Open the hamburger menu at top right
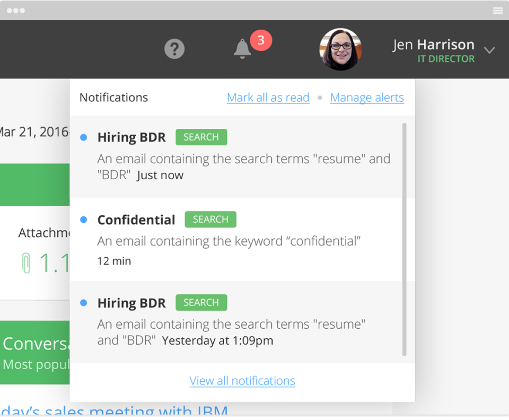The width and height of the screenshot is (509, 420). [498, 10]
